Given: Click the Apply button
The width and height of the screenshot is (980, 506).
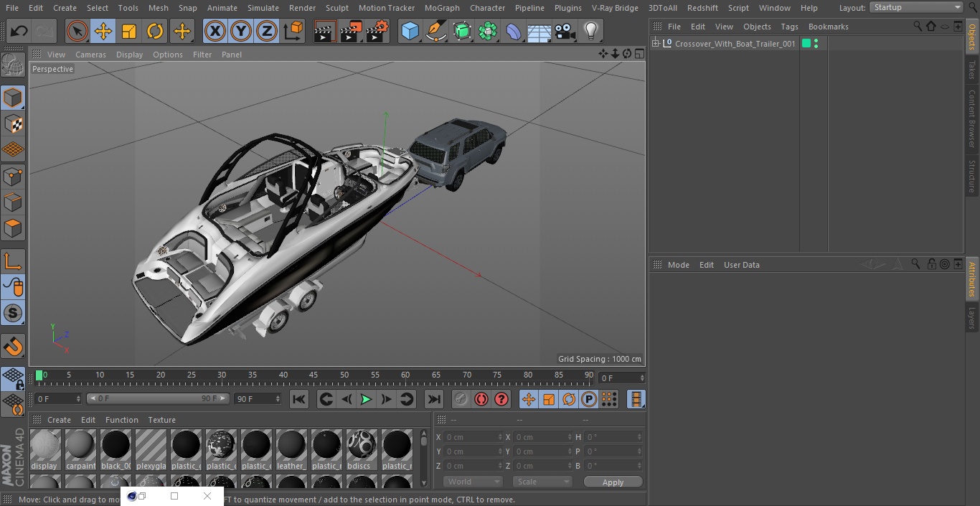Looking at the screenshot, I should 613,482.
